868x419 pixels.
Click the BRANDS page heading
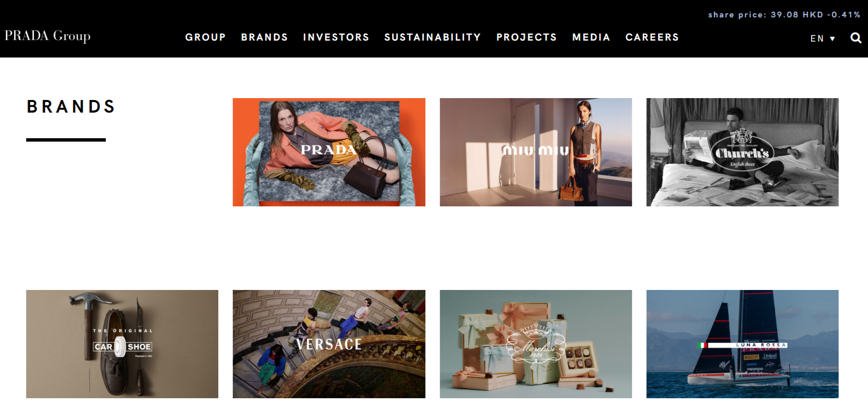click(x=71, y=106)
